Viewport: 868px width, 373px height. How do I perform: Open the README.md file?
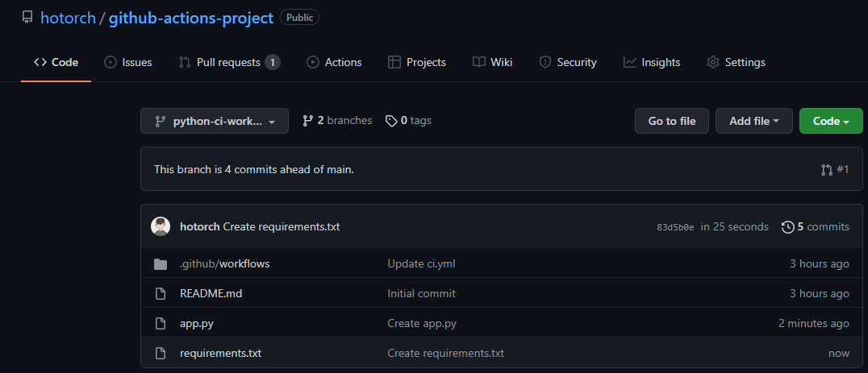coord(211,293)
